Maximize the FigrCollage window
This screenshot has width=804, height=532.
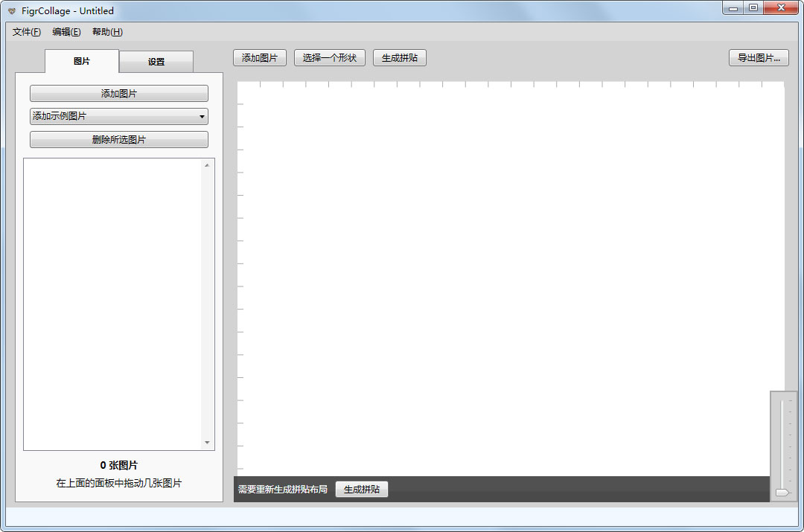753,7
